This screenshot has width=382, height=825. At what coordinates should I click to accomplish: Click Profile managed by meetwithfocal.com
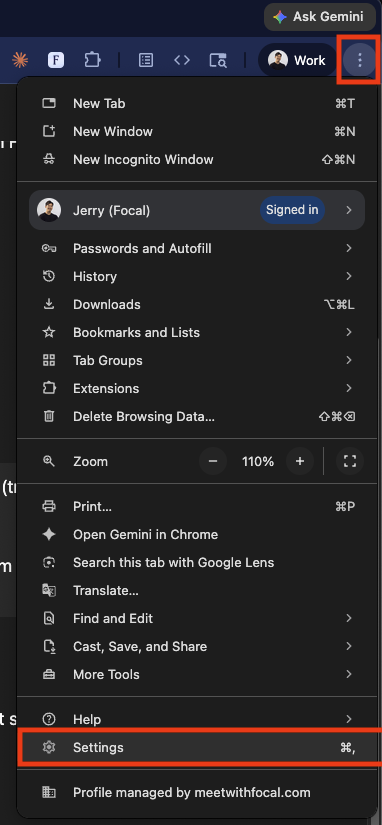click(198, 792)
